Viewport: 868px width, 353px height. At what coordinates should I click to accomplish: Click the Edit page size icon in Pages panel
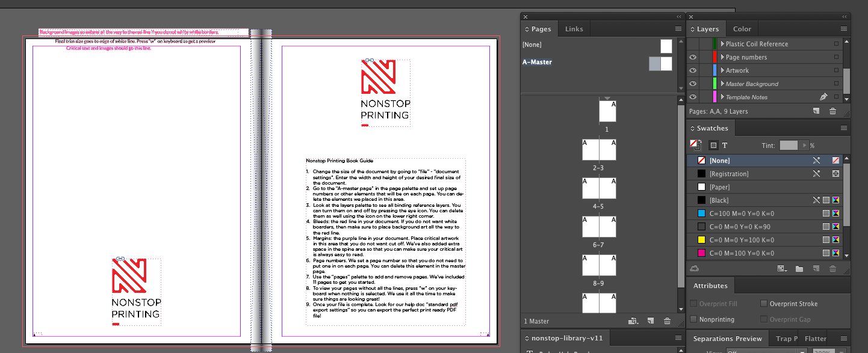click(x=633, y=322)
